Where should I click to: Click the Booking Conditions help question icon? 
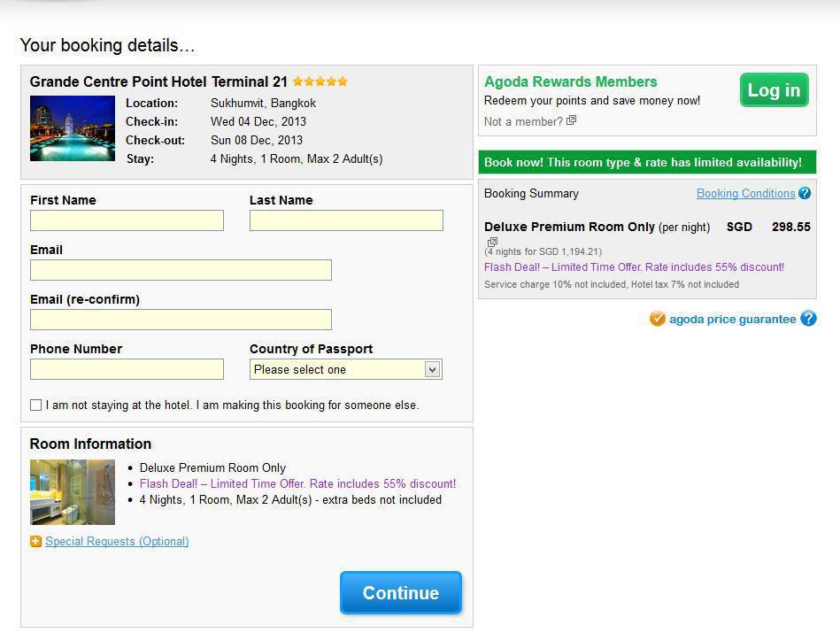(804, 194)
